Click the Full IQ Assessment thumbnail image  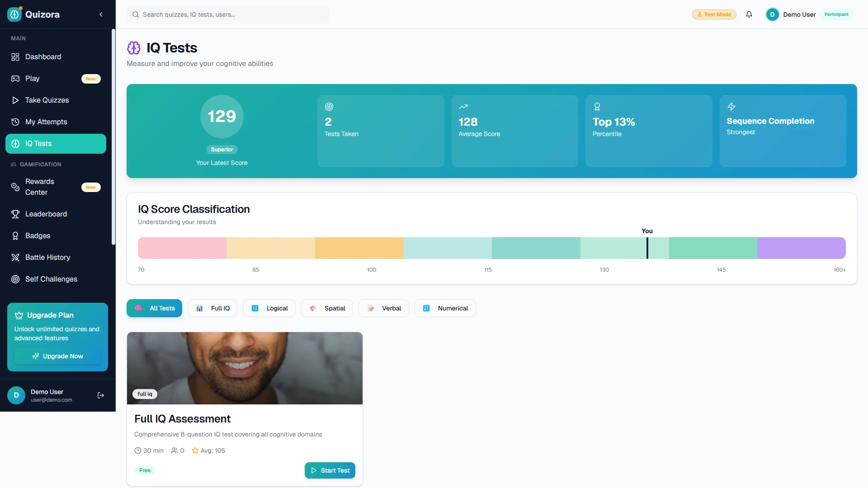click(x=245, y=368)
